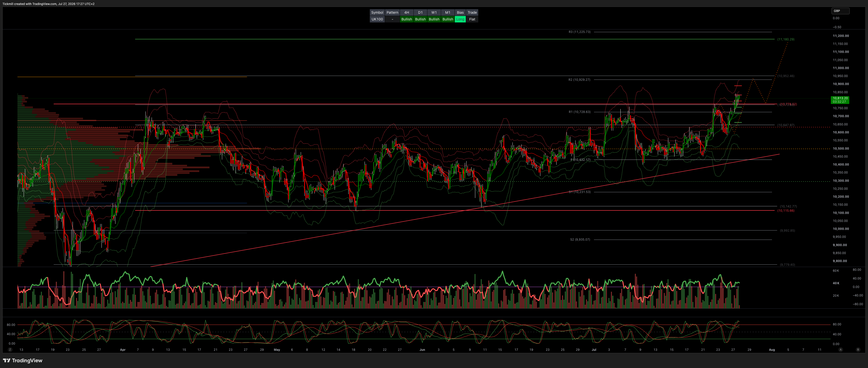The width and height of the screenshot is (868, 368).
Task: Click the Z timezone button on time axis
Action: point(10,350)
